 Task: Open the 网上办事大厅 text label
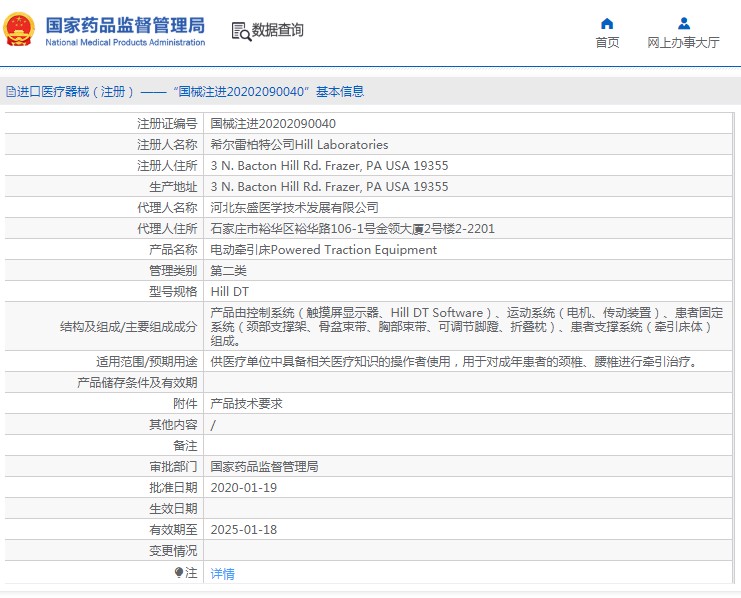[683, 42]
